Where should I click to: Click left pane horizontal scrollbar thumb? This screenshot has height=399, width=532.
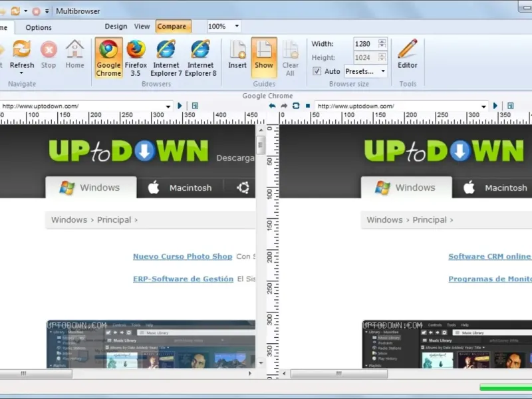click(x=36, y=374)
